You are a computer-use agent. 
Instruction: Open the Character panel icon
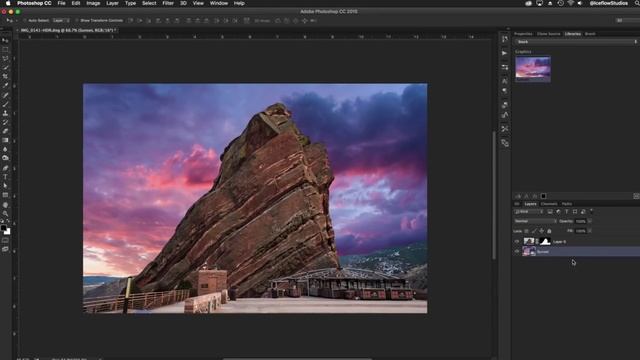click(505, 81)
